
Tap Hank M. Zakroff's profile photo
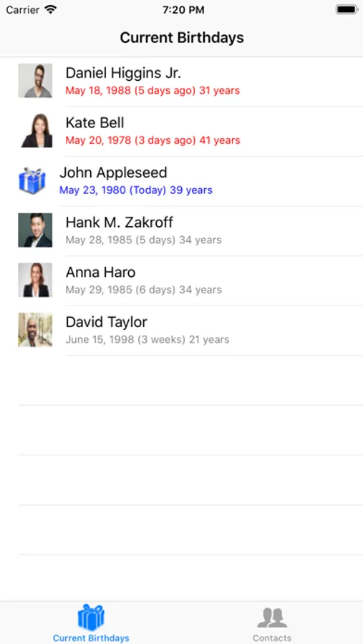pyautogui.click(x=35, y=230)
